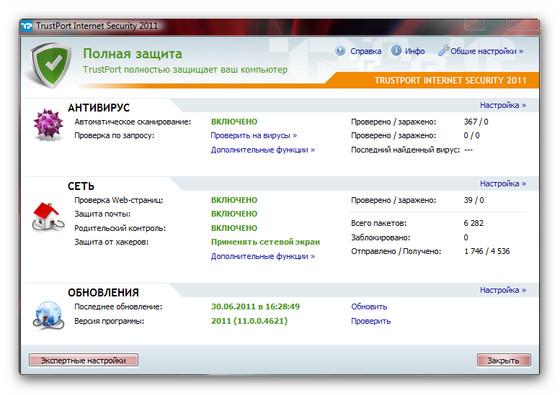Click the question mark Справка icon
Screen dimensions: 560x395
340,51
